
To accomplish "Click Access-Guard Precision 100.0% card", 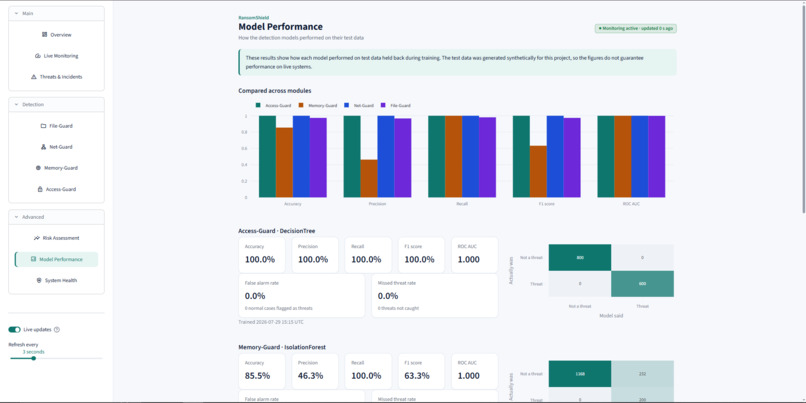I will 315,255.
